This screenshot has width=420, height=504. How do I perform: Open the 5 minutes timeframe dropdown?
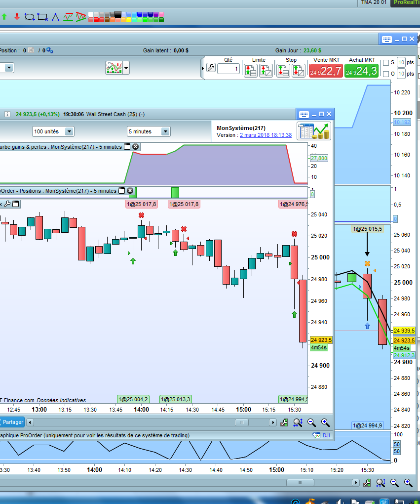[165, 131]
